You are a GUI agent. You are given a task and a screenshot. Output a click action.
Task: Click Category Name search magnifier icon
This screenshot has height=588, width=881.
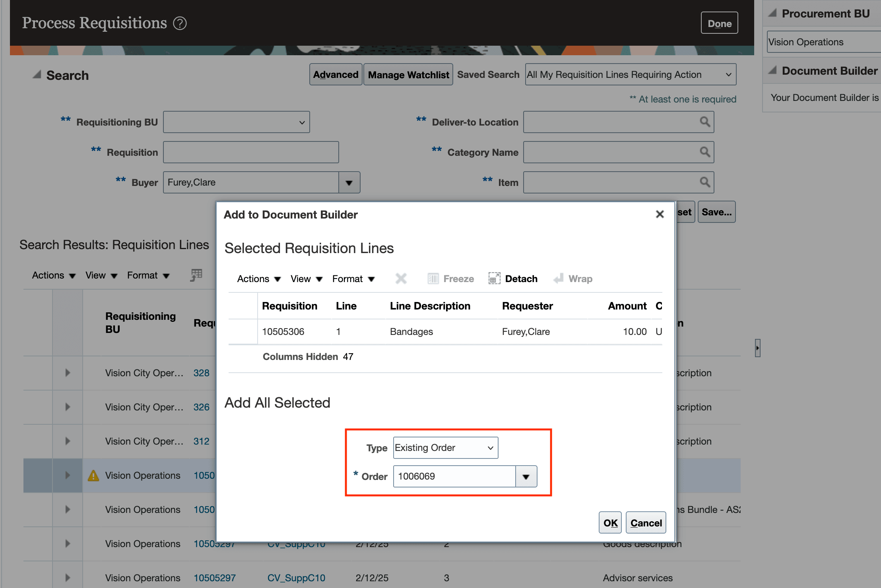click(704, 152)
